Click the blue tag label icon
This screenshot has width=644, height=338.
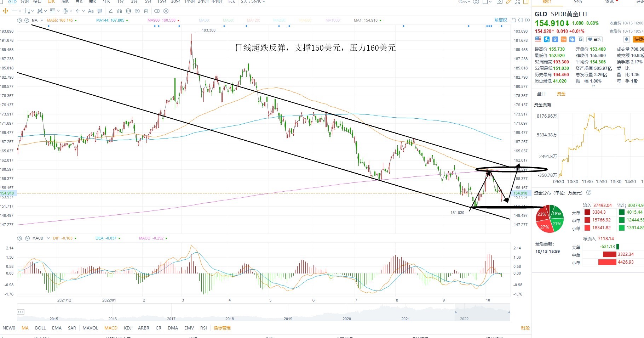point(572,39)
